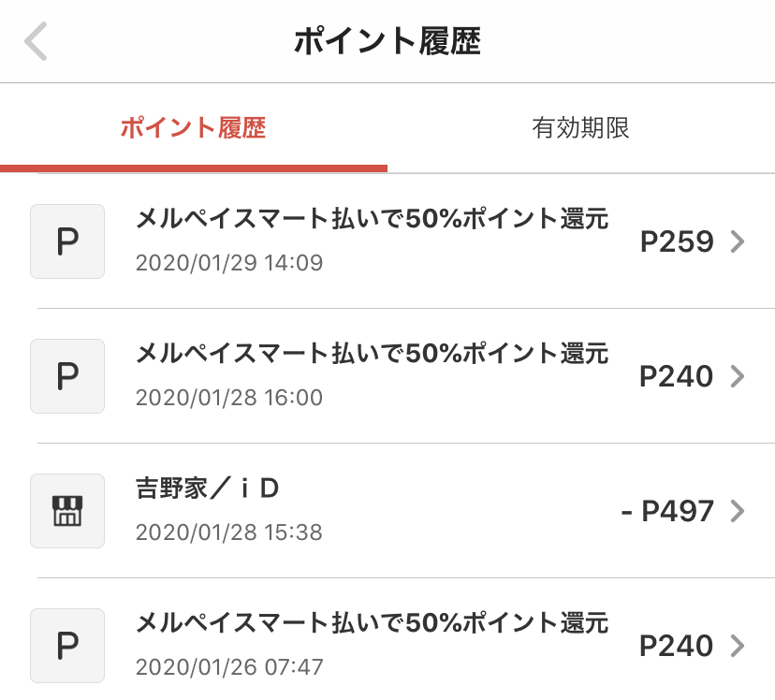Open the 50%ポイント還元 entry title dated 2020/01/26
Viewport: 775px width, 700px height.
373,622
